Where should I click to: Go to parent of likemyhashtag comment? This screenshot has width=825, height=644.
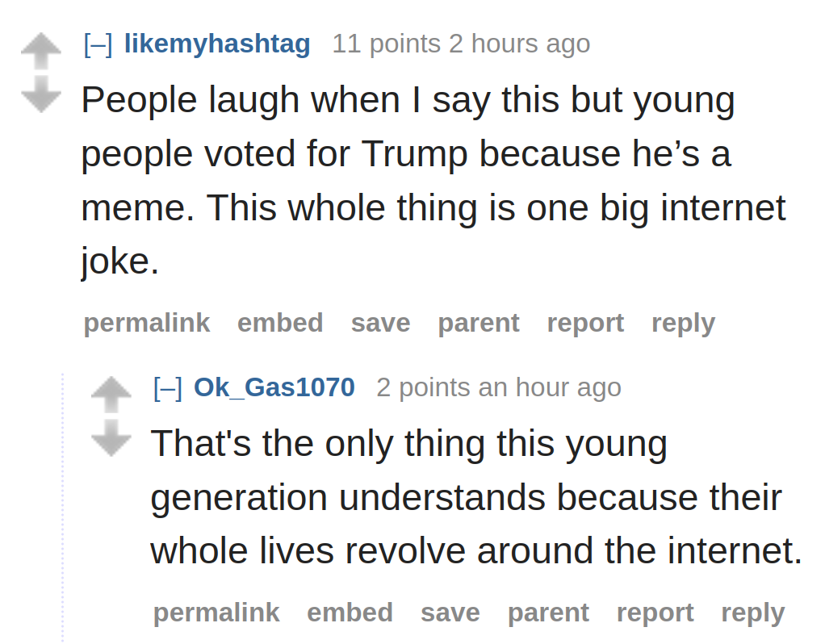479,323
